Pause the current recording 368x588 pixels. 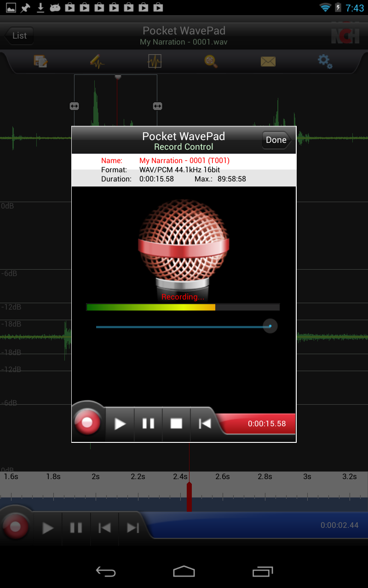148,424
